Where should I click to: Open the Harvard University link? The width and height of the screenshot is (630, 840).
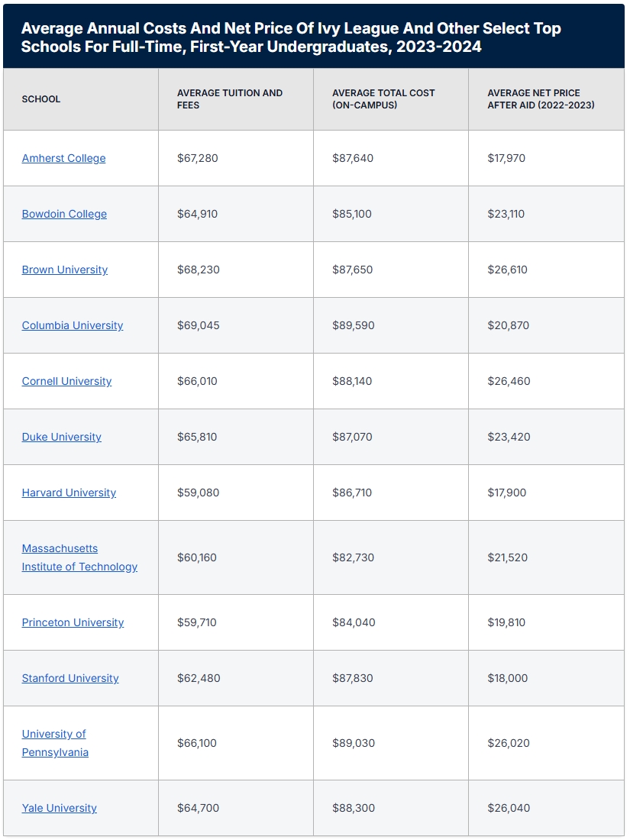pos(69,493)
